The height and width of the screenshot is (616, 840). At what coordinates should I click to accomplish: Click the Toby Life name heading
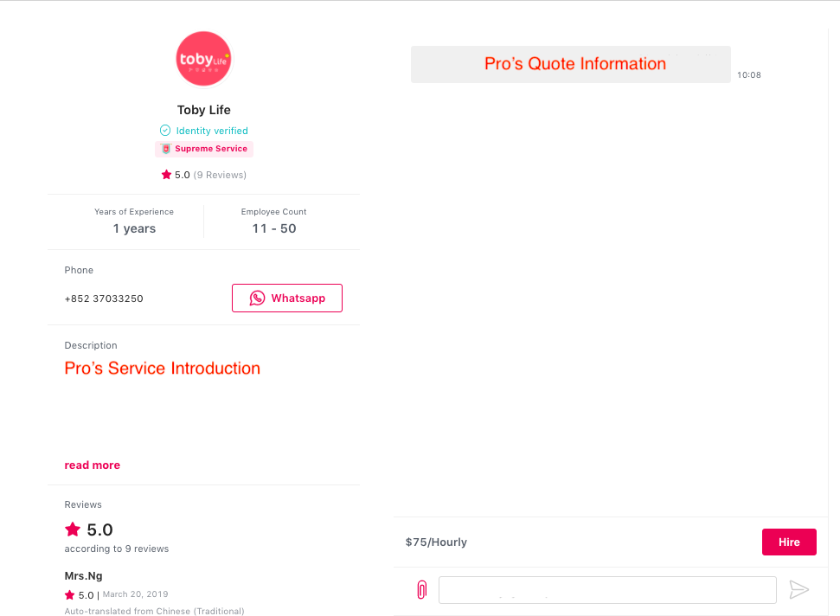coord(204,110)
